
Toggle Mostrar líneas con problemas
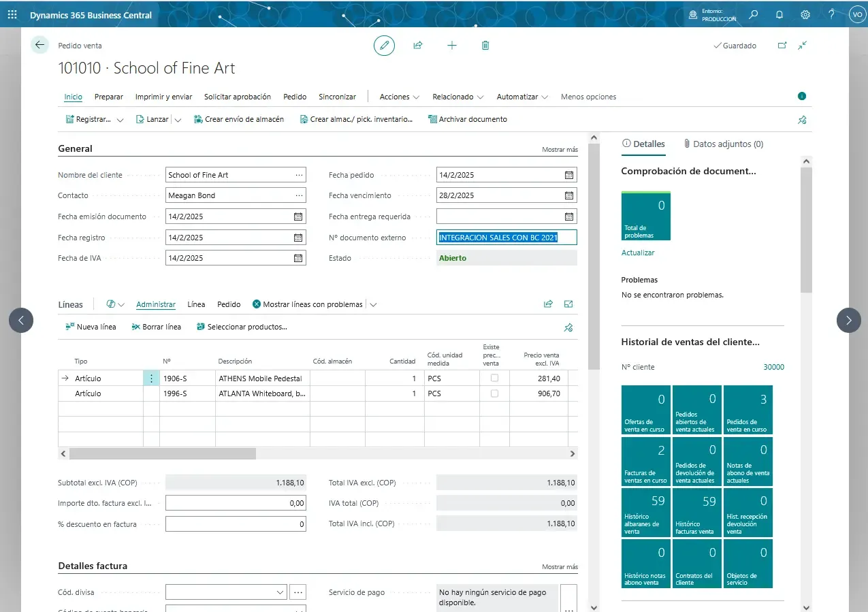pos(307,304)
